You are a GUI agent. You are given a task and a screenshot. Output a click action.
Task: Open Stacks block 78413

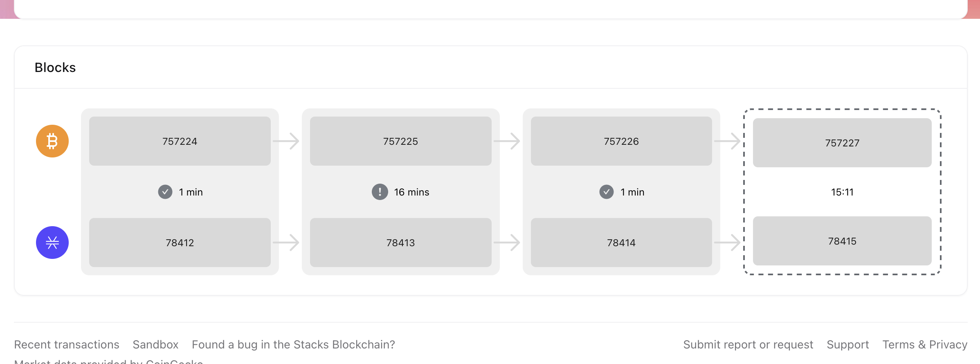tap(400, 242)
